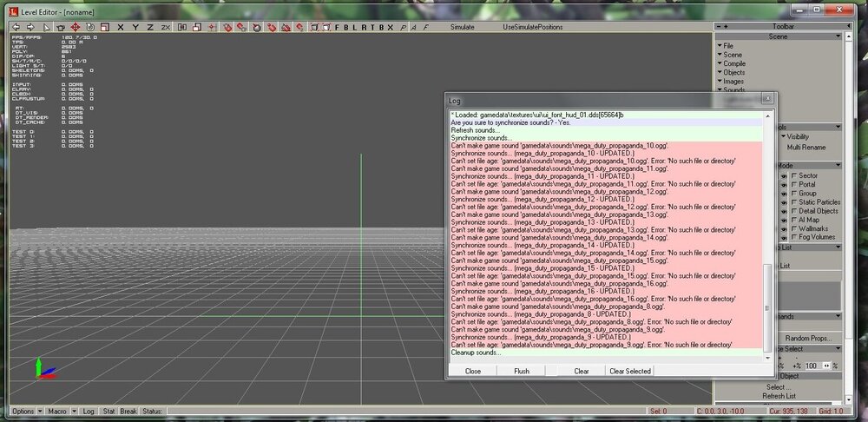
Task: Toggle the Fog Volumes checkbox
Action: [794, 237]
